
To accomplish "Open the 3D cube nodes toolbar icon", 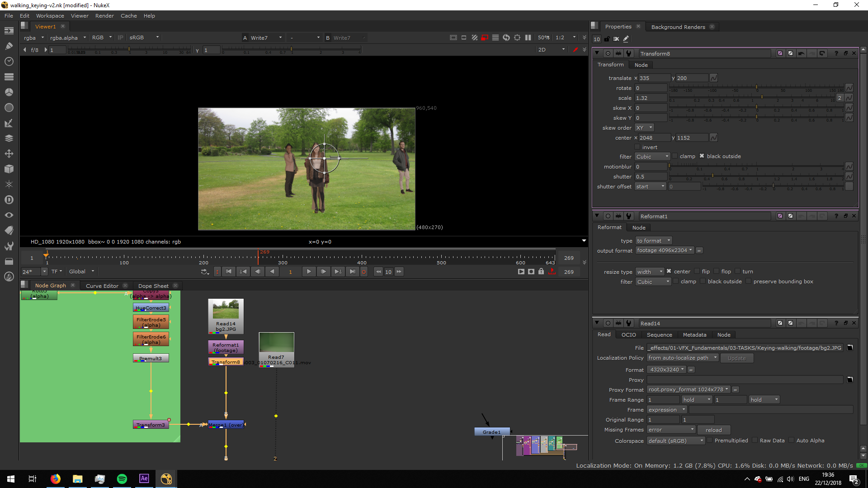I will click(x=9, y=169).
